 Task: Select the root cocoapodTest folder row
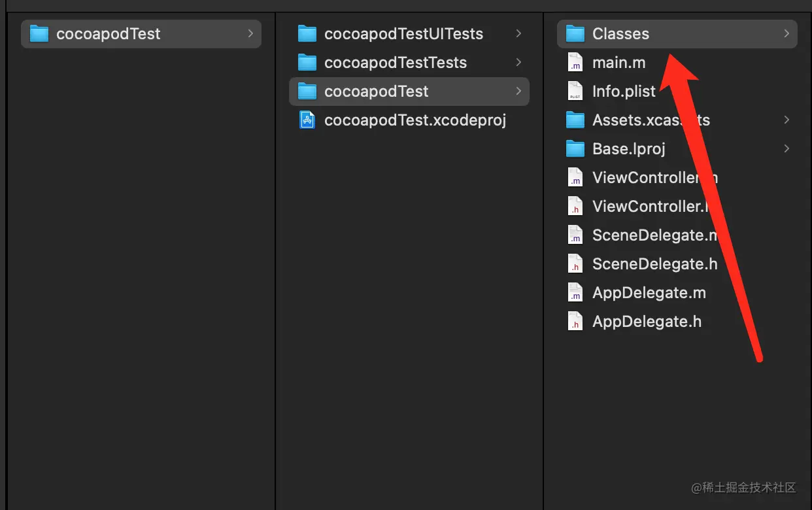pos(141,34)
